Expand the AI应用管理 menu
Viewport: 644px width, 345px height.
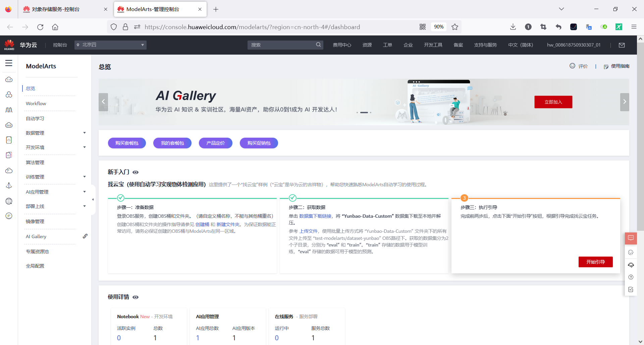[85, 192]
